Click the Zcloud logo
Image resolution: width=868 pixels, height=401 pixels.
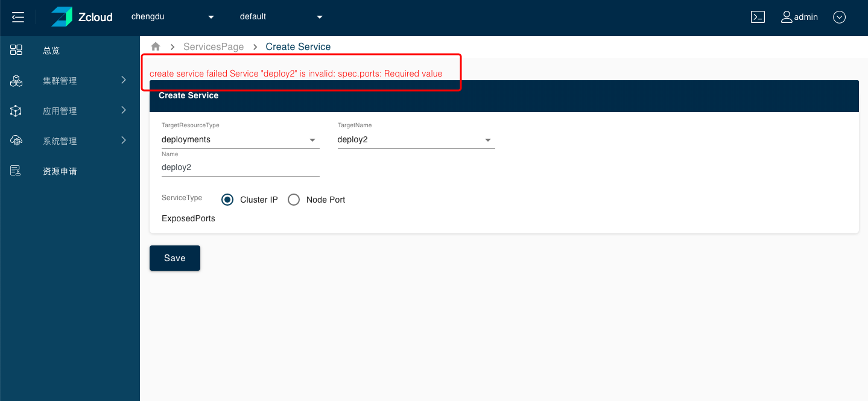[x=81, y=17]
